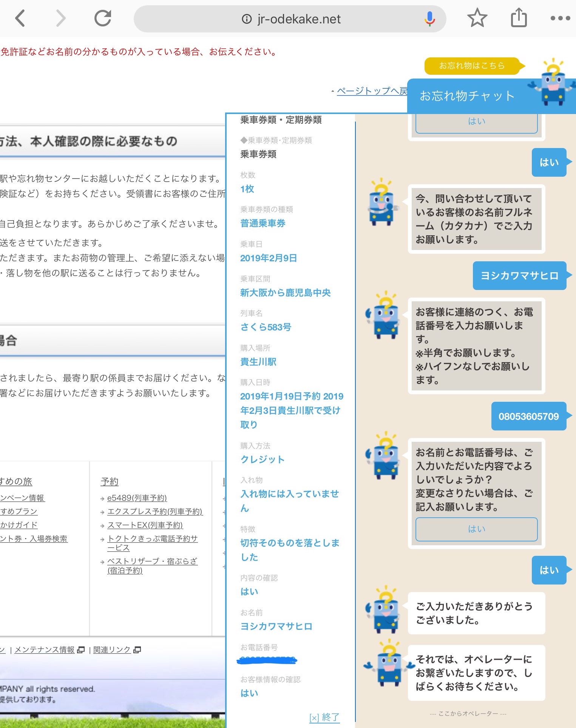Open the three-dot browser menu
Viewport: 576px width, 728px height.
(560, 18)
